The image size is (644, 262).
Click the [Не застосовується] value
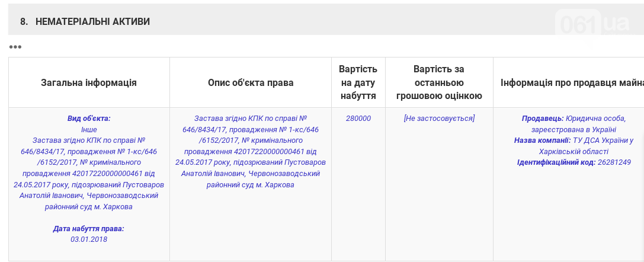tap(439, 119)
